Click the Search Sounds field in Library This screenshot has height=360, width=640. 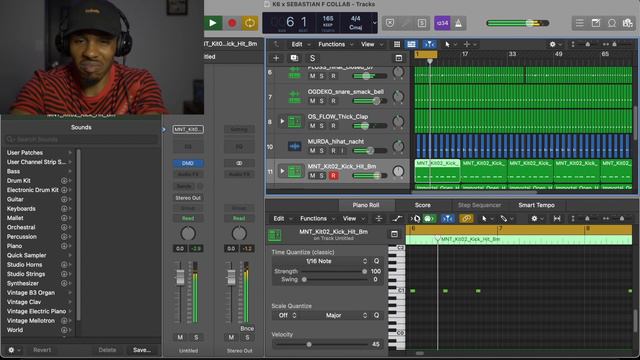pyautogui.click(x=82, y=140)
